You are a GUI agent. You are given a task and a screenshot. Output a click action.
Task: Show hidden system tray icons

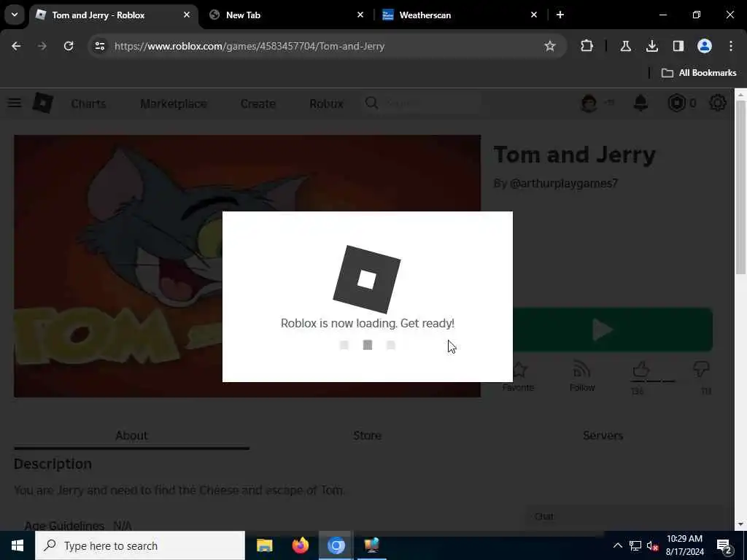[x=617, y=545]
